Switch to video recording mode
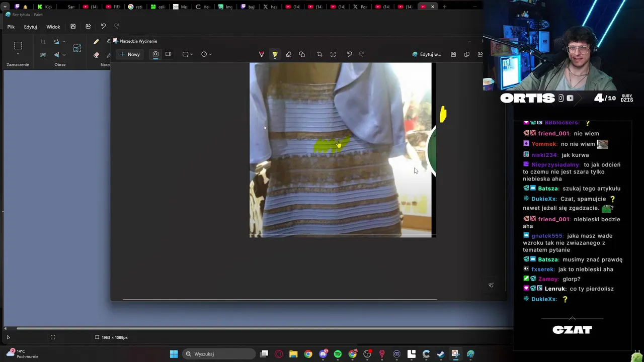644x362 pixels. tap(169, 54)
